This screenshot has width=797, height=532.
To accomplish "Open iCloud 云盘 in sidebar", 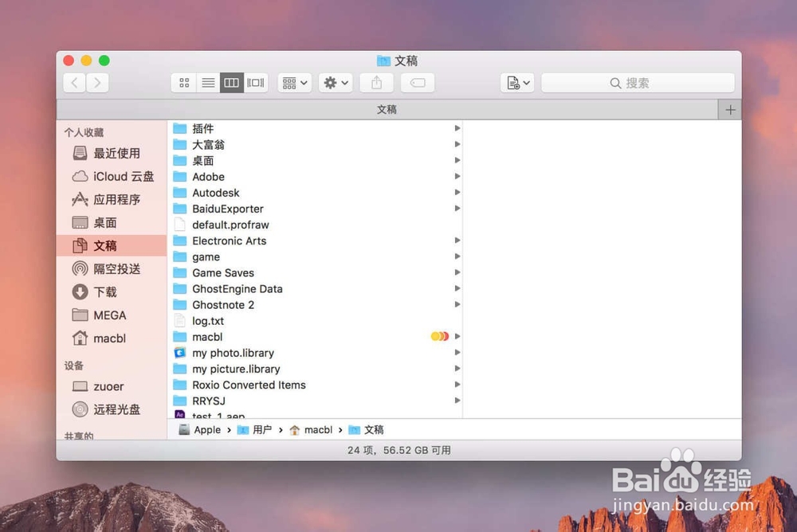I will 112,176.
